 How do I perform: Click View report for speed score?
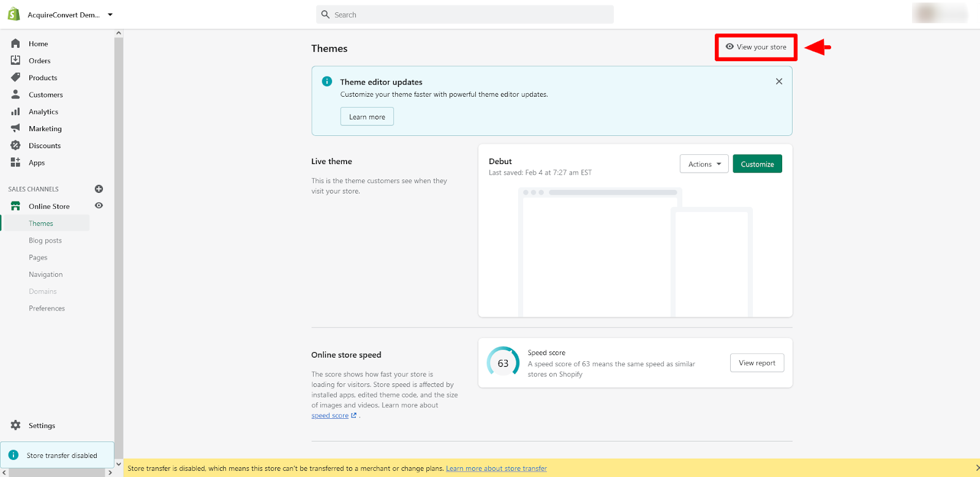[x=756, y=363]
